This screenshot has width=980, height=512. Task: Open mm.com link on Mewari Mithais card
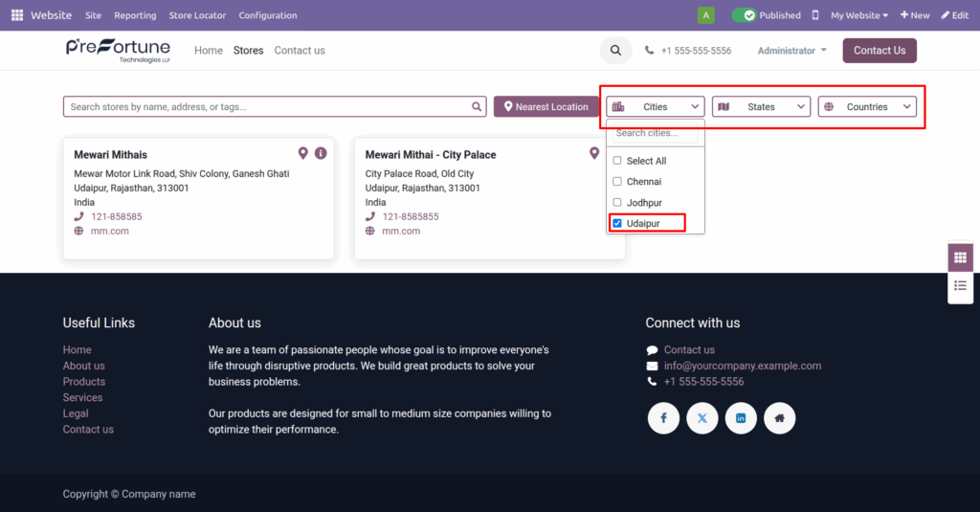pos(110,231)
